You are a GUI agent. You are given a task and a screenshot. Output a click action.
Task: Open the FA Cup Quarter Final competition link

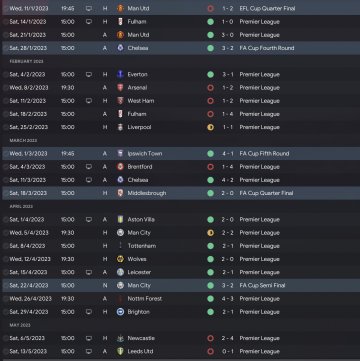(x=266, y=193)
